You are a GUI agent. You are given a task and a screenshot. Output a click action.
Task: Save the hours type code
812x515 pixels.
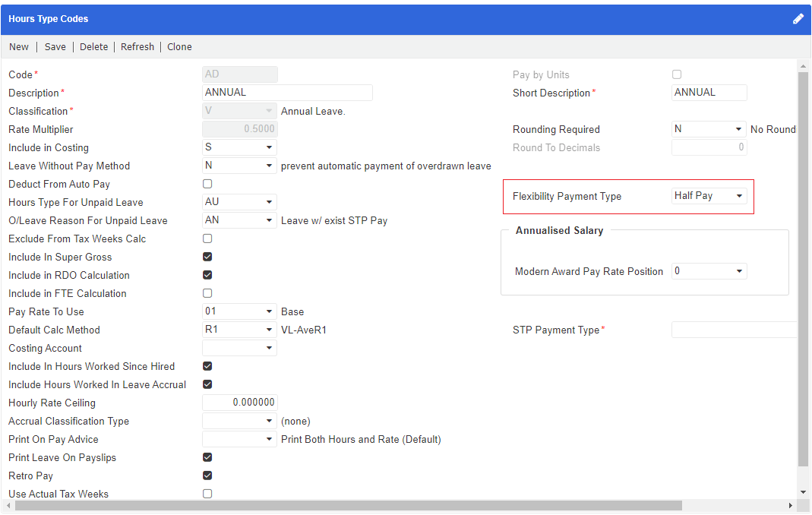pyautogui.click(x=55, y=46)
